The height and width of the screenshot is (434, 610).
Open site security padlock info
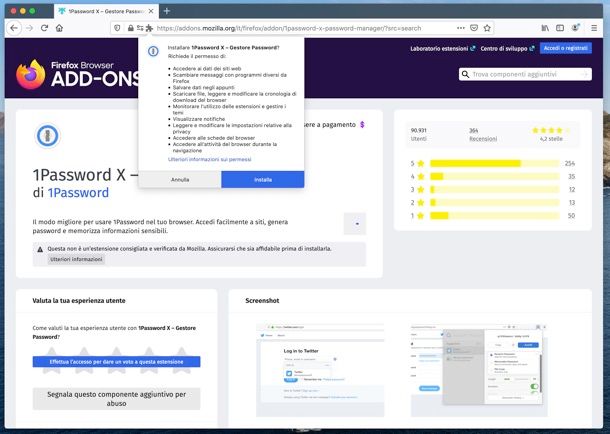[x=130, y=28]
